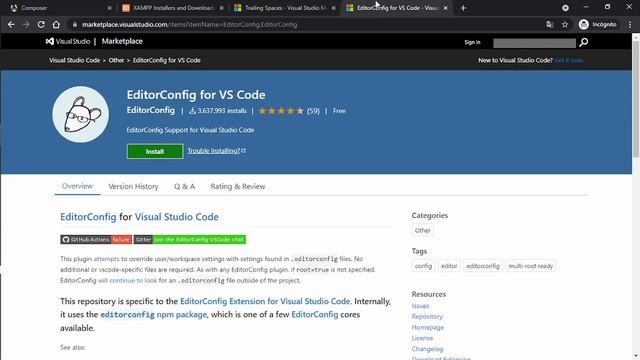Click the EditorConfig publisher name
640x360 pixels.
tap(151, 110)
